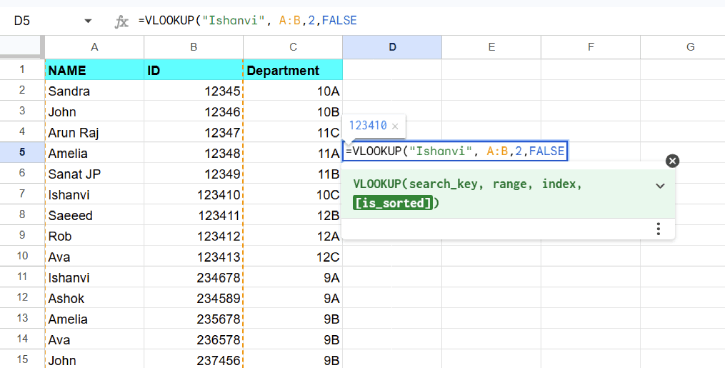
Task: Select column E header
Action: point(491,47)
